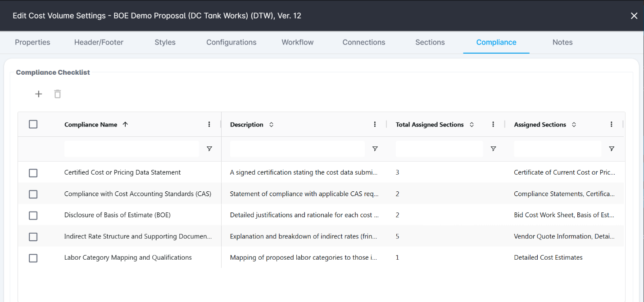Close the Edit Cost Volume Settings dialog

[634, 16]
